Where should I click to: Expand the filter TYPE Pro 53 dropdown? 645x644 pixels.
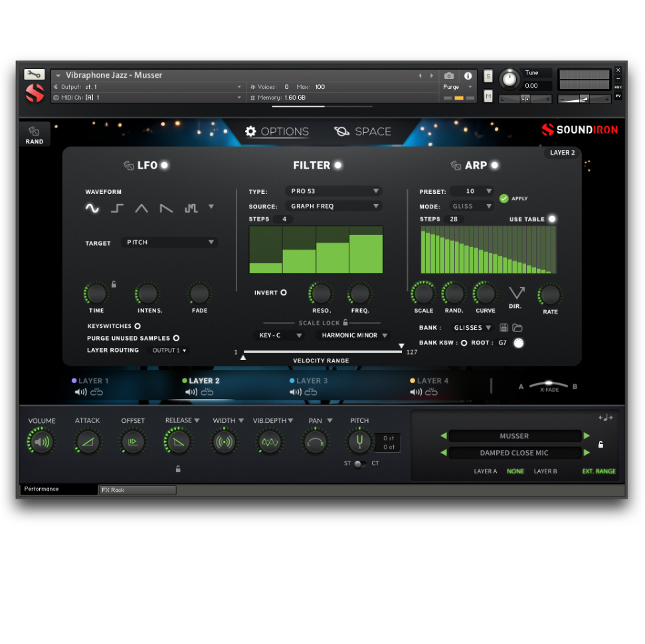(x=333, y=191)
